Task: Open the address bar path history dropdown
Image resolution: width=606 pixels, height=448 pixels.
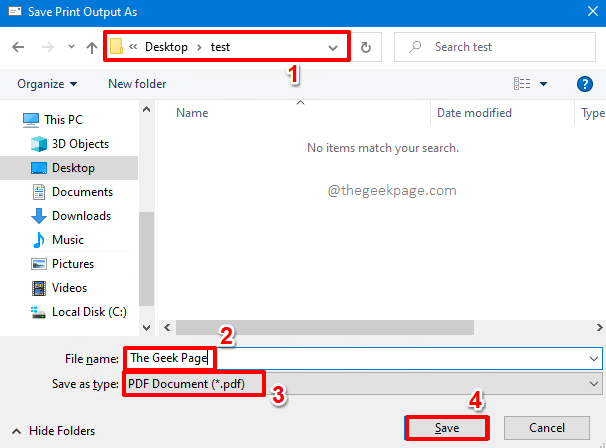Action: tap(333, 47)
